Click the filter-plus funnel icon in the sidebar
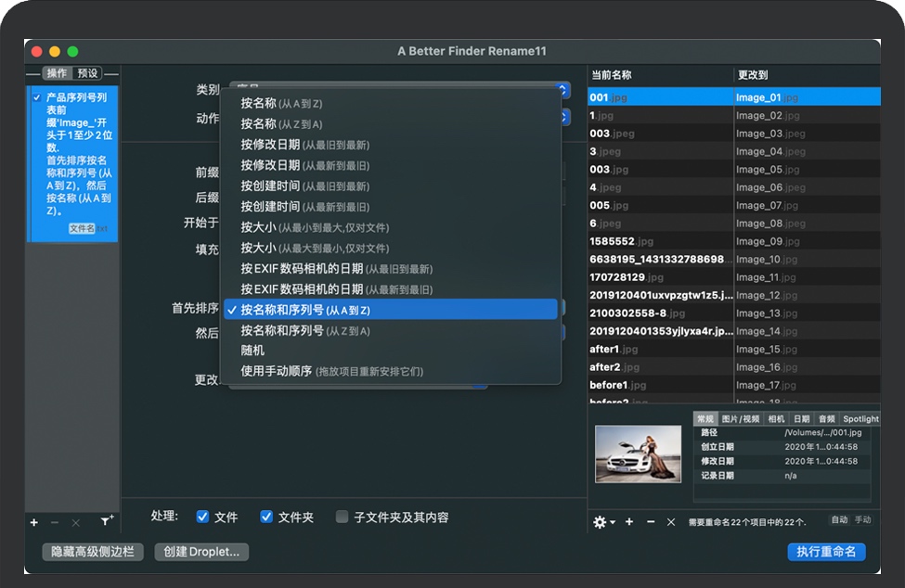 point(107,522)
